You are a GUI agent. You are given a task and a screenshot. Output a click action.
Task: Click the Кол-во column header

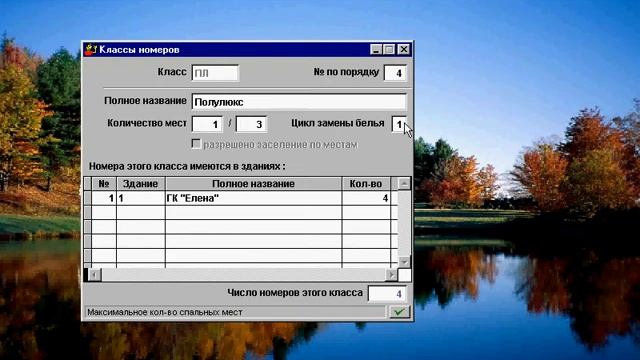coord(366,184)
